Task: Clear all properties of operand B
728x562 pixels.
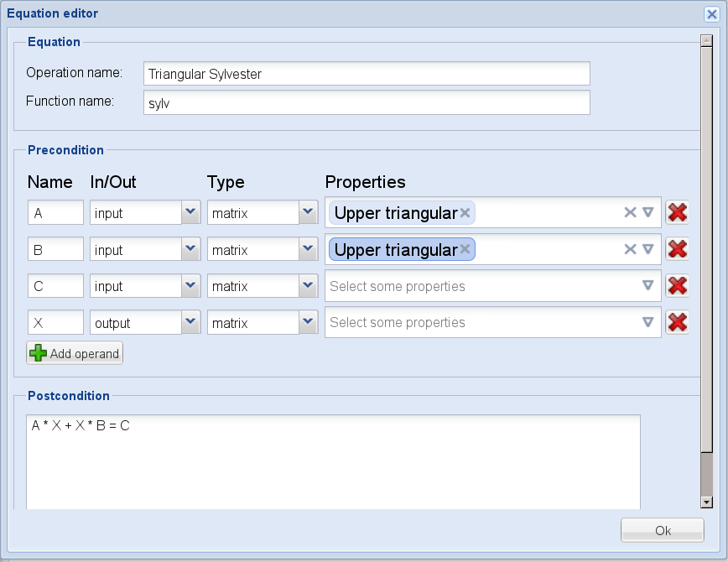Action: tap(630, 249)
